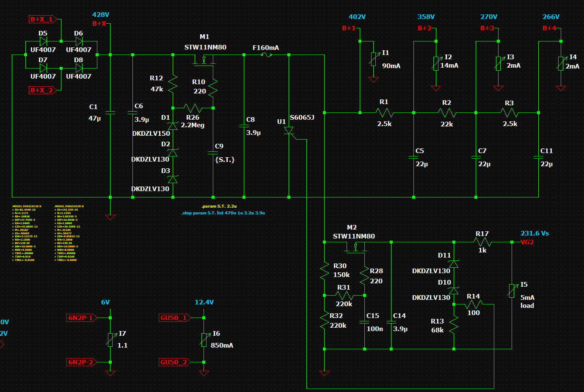Select the F160mA fuse symbol

(x=266, y=55)
